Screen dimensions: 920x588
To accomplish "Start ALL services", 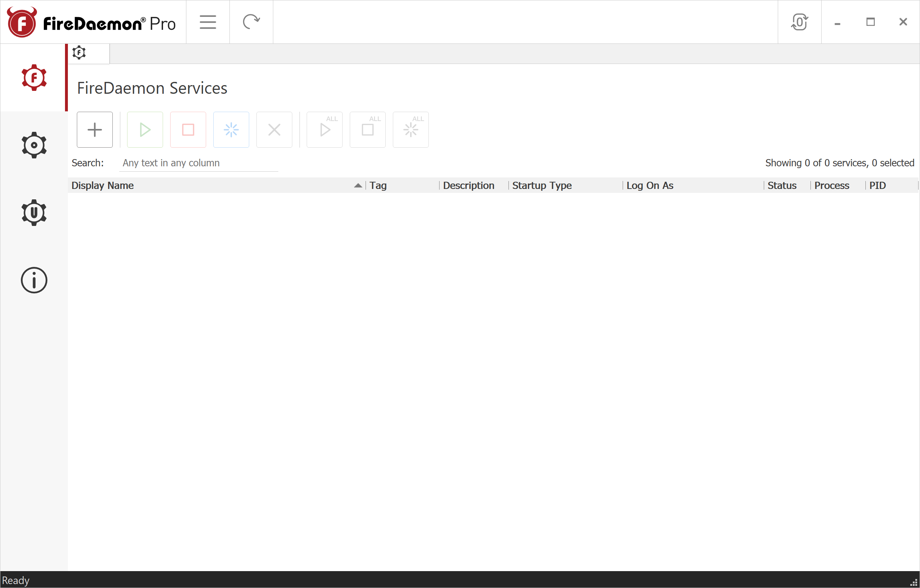I will click(x=324, y=130).
